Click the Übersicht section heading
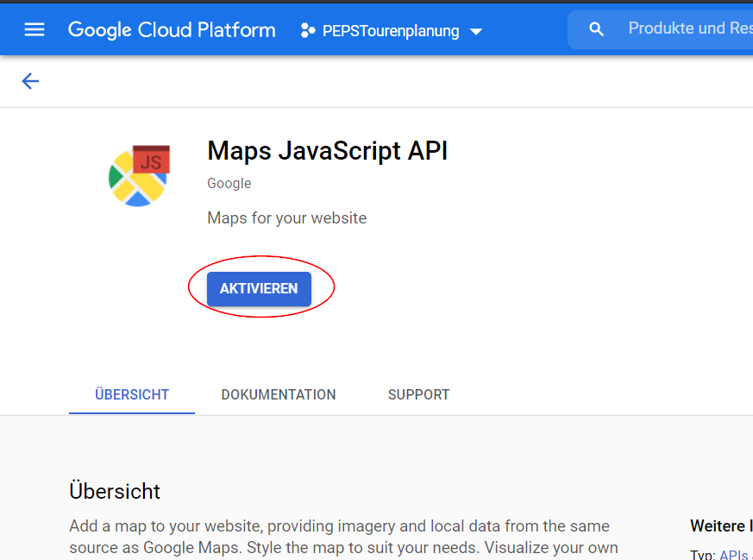The image size is (753, 560). click(x=115, y=491)
